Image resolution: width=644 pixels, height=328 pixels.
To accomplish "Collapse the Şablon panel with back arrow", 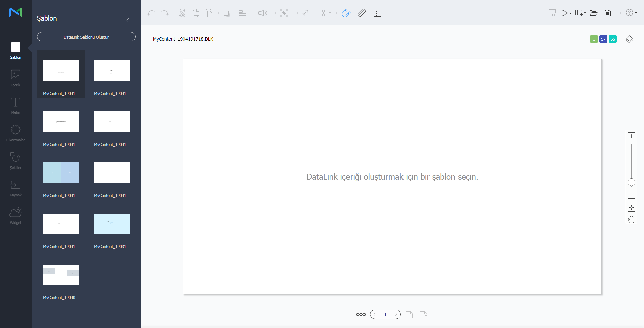I will pos(130,20).
